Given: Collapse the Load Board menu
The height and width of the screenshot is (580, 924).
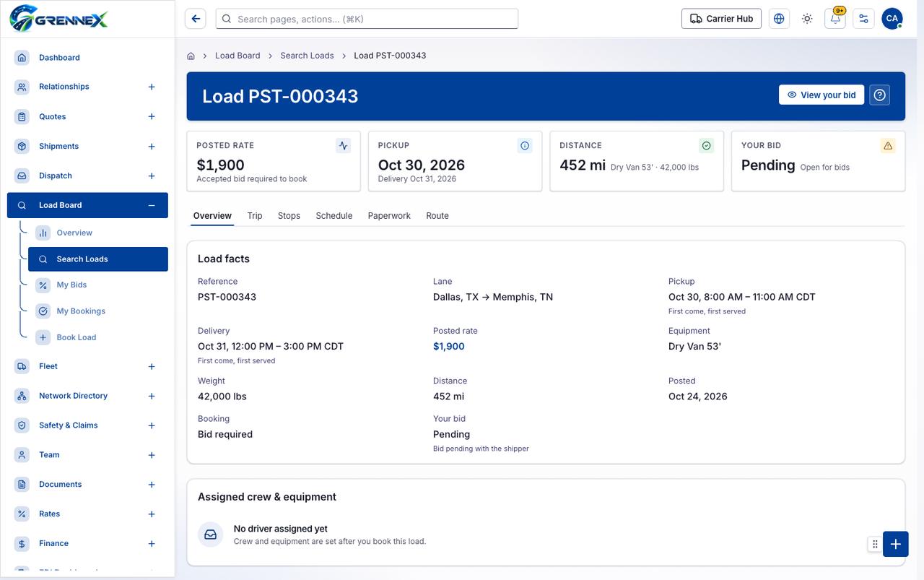Looking at the screenshot, I should click(152, 205).
